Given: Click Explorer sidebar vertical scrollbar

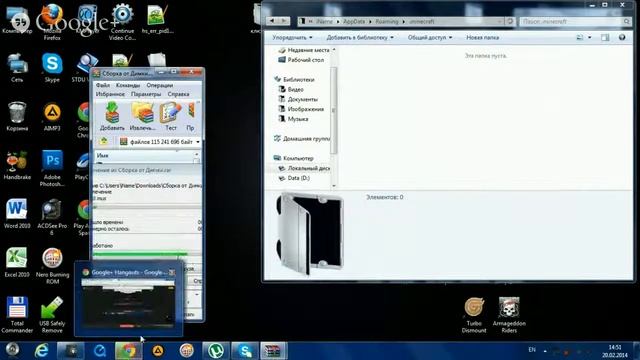Looking at the screenshot, I should click(334, 110).
